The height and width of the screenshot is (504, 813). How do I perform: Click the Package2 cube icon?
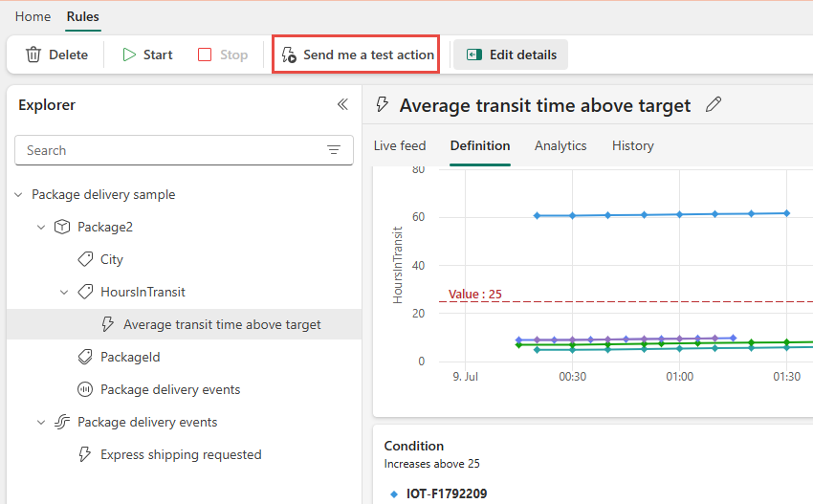coord(62,227)
